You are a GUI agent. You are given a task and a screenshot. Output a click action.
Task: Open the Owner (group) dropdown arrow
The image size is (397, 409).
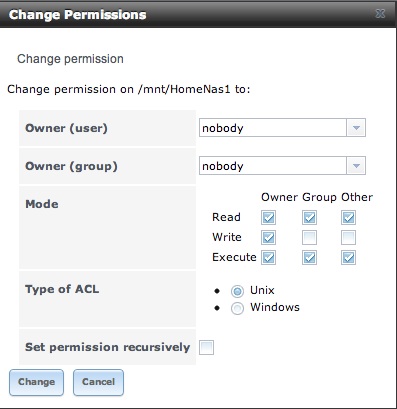(x=356, y=166)
